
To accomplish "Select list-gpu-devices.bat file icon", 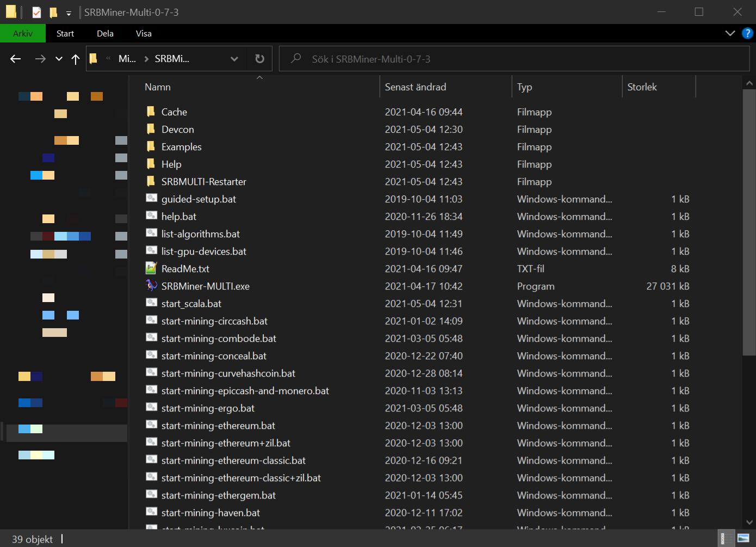I will [151, 251].
